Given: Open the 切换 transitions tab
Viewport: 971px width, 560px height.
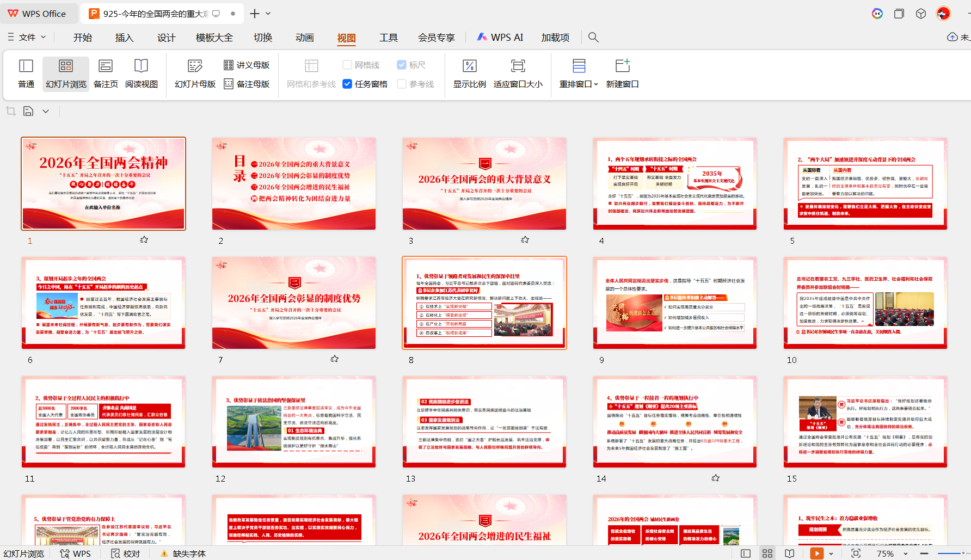Looking at the screenshot, I should pos(263,37).
